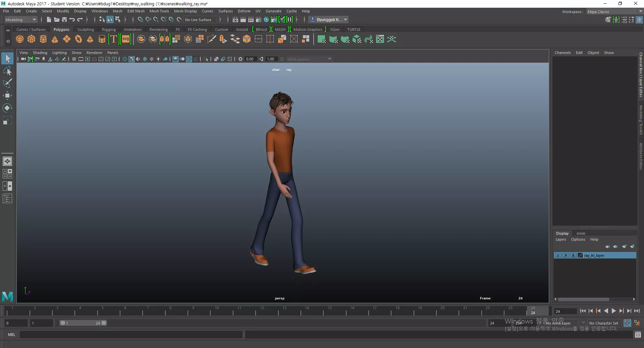Open the Windows menu
The image size is (644, 348).
pyautogui.click(x=100, y=11)
